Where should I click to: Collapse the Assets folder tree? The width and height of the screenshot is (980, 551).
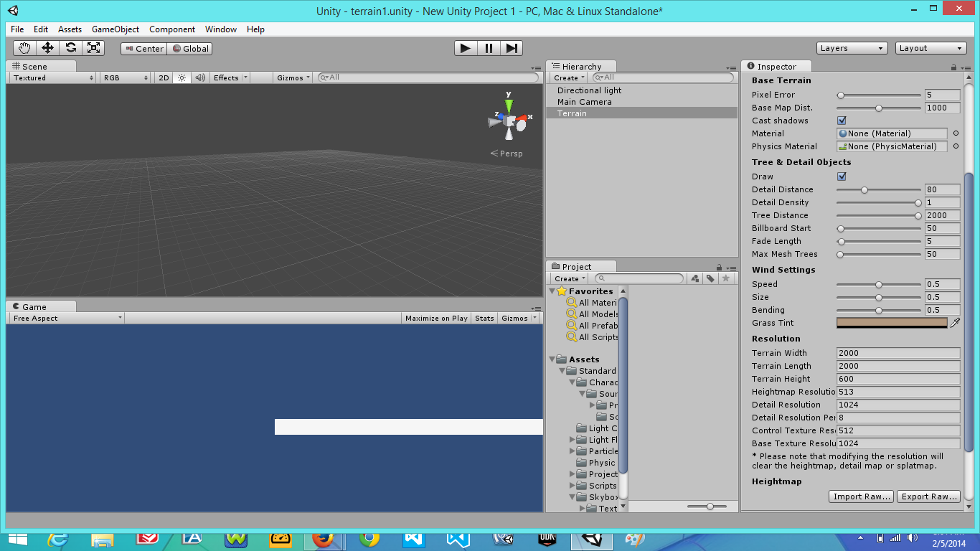pos(552,359)
